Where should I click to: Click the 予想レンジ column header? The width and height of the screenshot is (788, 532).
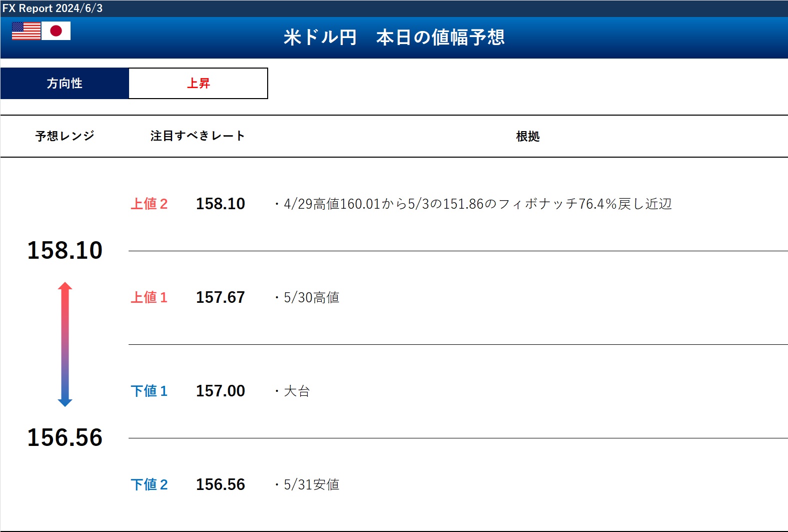click(x=65, y=136)
